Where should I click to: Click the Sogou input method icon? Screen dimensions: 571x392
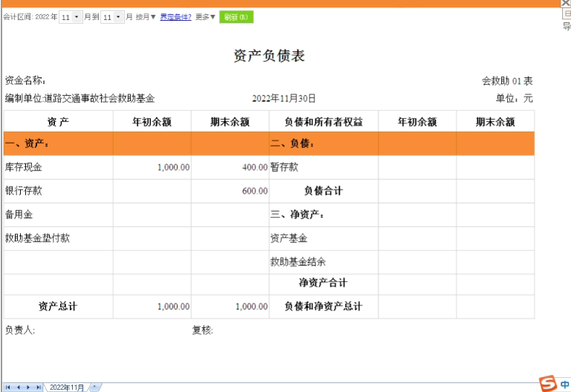click(548, 383)
